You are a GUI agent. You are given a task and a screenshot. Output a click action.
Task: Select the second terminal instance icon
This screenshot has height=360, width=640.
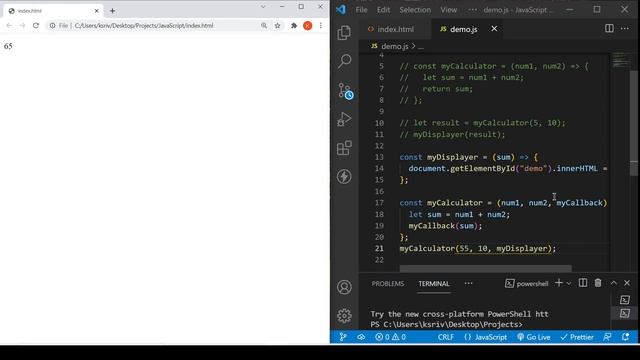[x=624, y=313]
